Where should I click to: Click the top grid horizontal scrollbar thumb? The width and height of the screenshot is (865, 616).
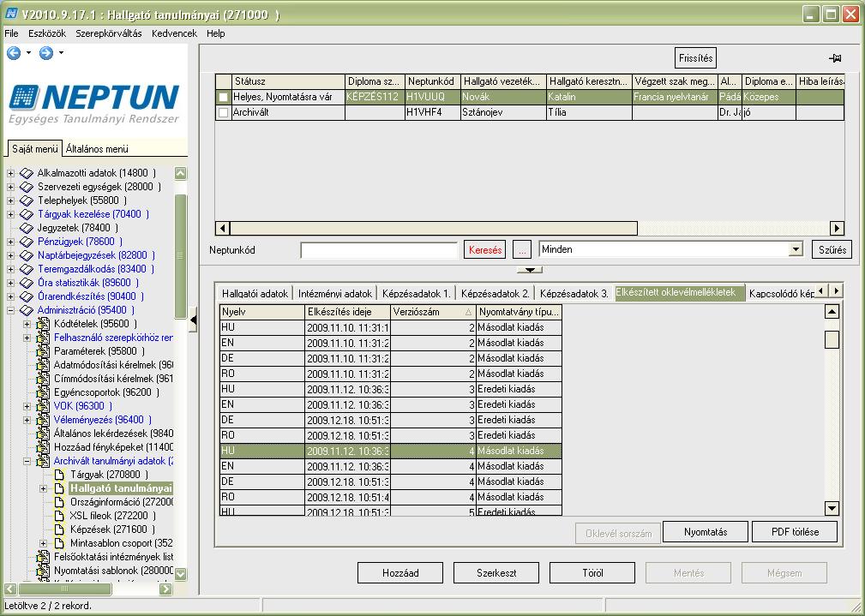[x=434, y=228]
